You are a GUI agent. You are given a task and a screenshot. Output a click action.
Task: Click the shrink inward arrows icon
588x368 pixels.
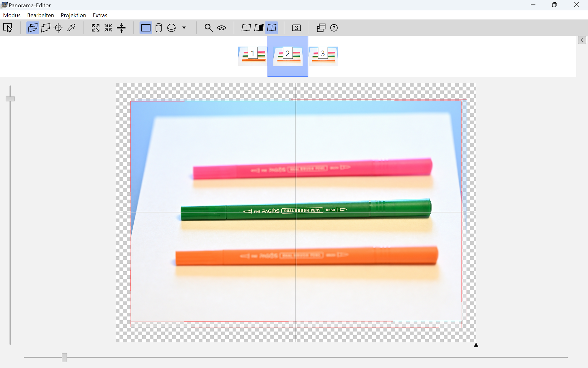[x=108, y=28]
